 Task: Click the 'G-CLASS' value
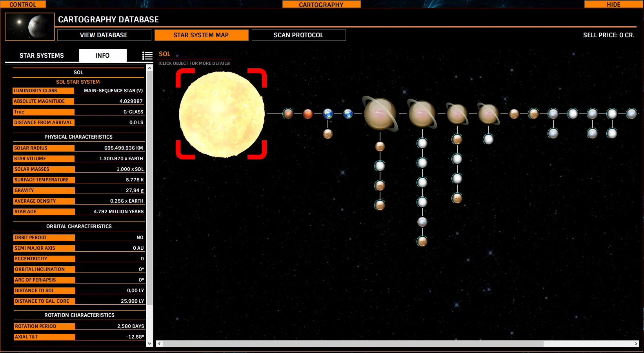(x=133, y=112)
